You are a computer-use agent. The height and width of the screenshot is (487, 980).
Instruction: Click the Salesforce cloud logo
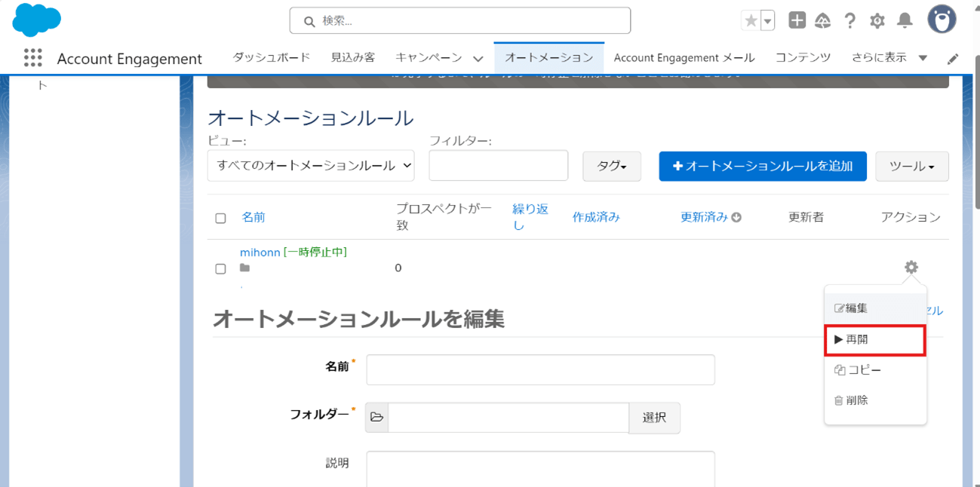pyautogui.click(x=36, y=20)
